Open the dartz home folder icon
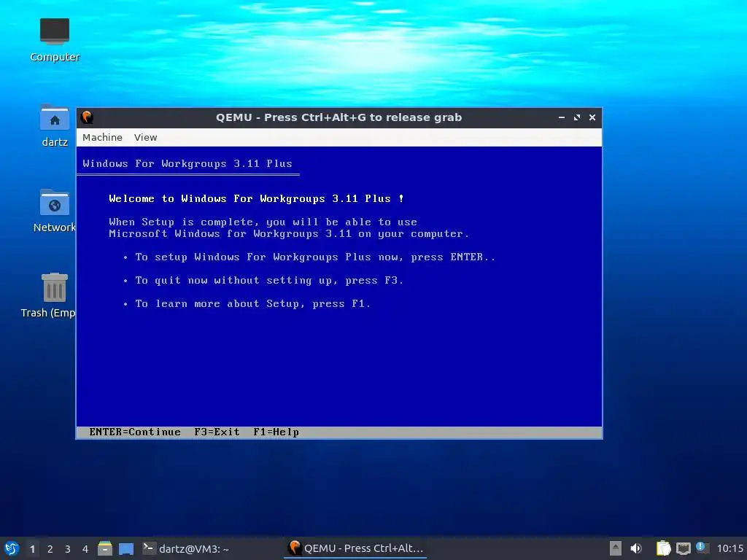747x560 pixels. coord(54,125)
